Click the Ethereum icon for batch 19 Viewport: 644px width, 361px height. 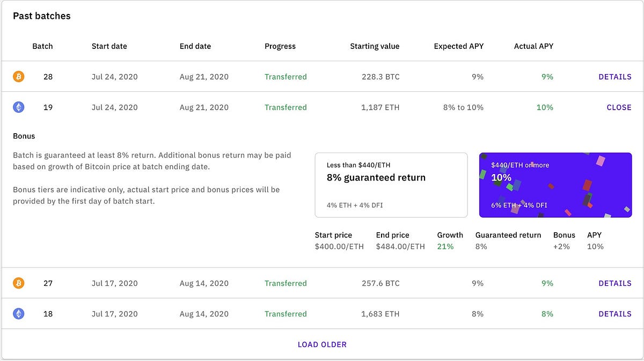point(18,107)
